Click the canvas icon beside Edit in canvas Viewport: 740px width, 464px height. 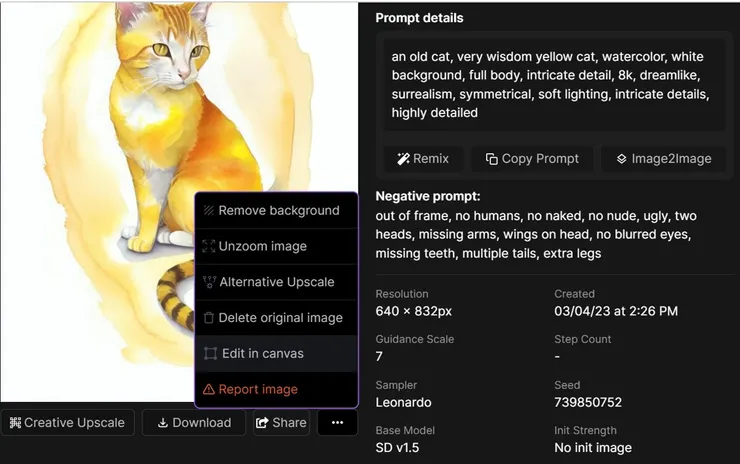(x=210, y=354)
